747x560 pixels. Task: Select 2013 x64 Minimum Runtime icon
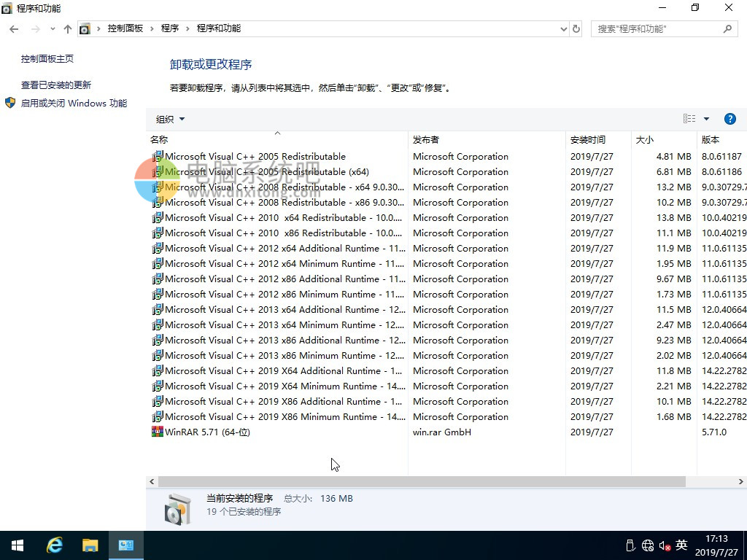point(158,324)
